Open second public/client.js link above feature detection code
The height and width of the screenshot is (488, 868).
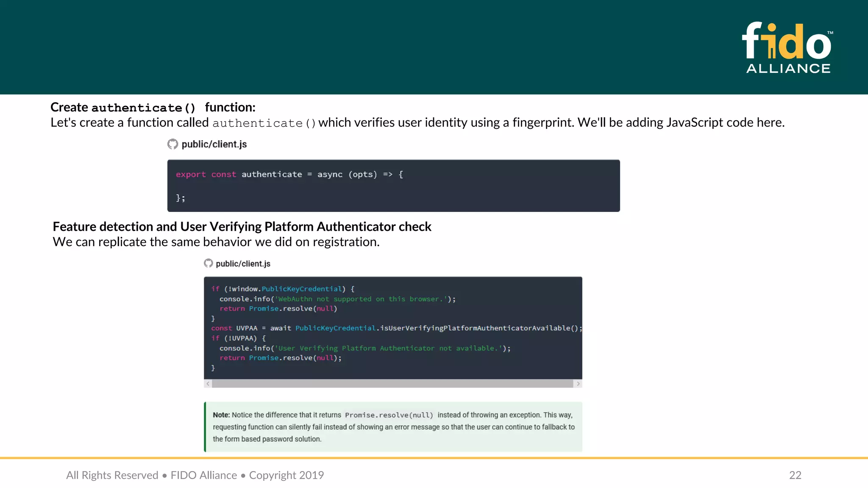coord(243,263)
